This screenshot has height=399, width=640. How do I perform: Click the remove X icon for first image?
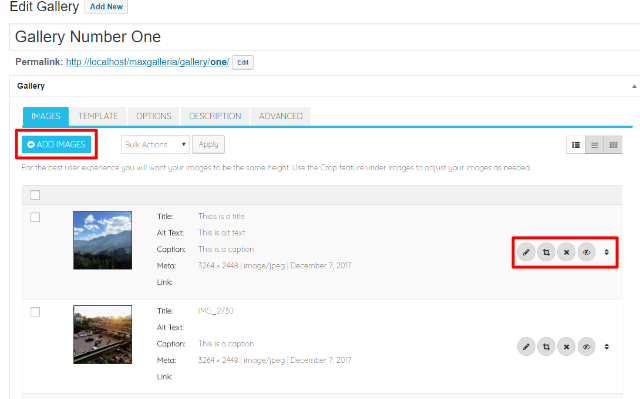(566, 252)
